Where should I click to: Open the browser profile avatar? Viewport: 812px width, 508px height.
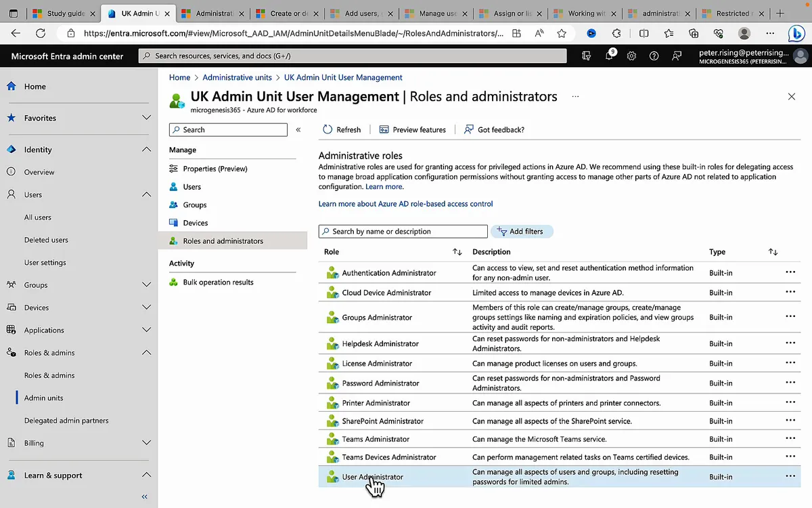click(x=744, y=33)
